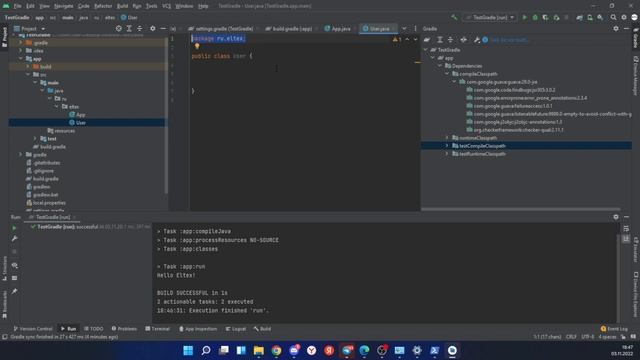Expand testCompileClasspath node
This screenshot has width=640, height=360.
click(447, 146)
